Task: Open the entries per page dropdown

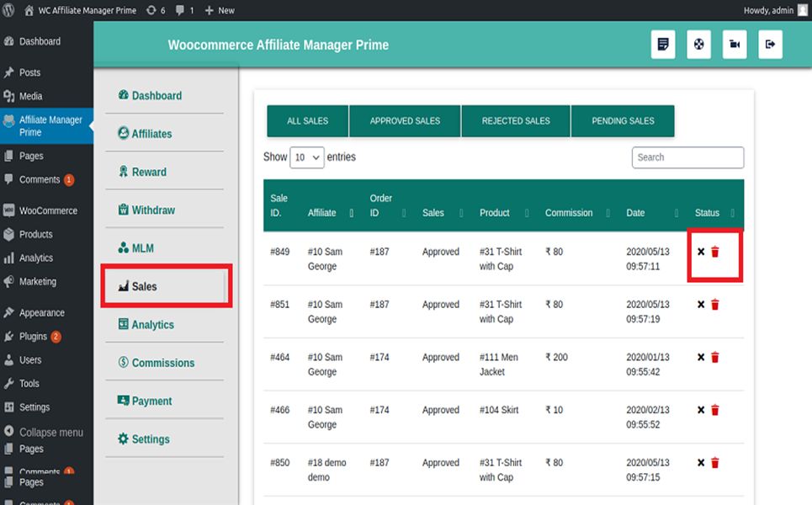Action: pos(306,157)
